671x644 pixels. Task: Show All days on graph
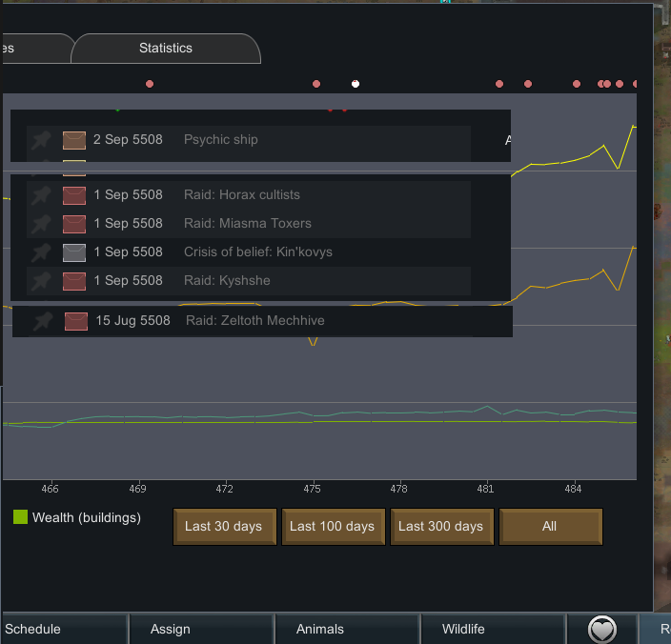click(x=550, y=527)
